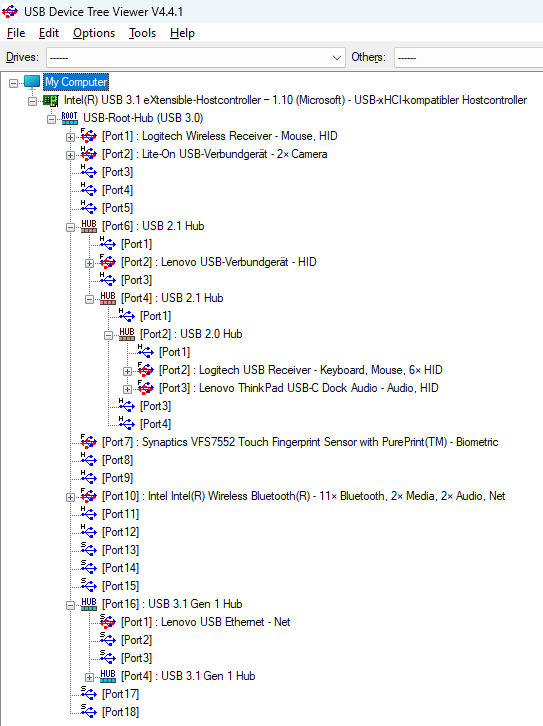Click the Port13 SuperSpeed port icon

tap(88, 550)
